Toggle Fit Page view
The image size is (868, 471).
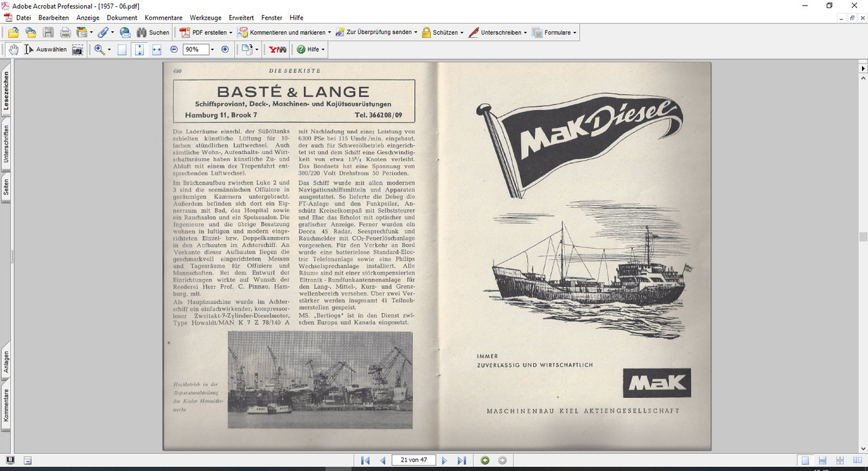140,50
